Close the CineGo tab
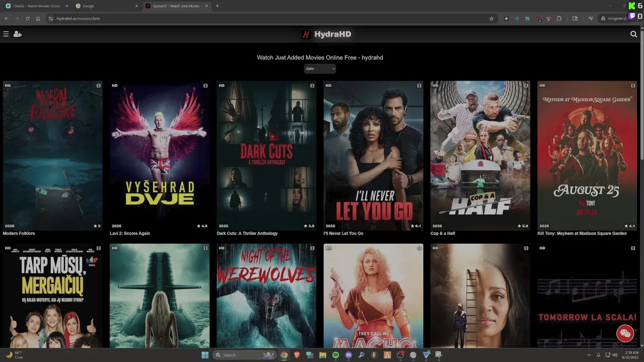 coord(67,6)
